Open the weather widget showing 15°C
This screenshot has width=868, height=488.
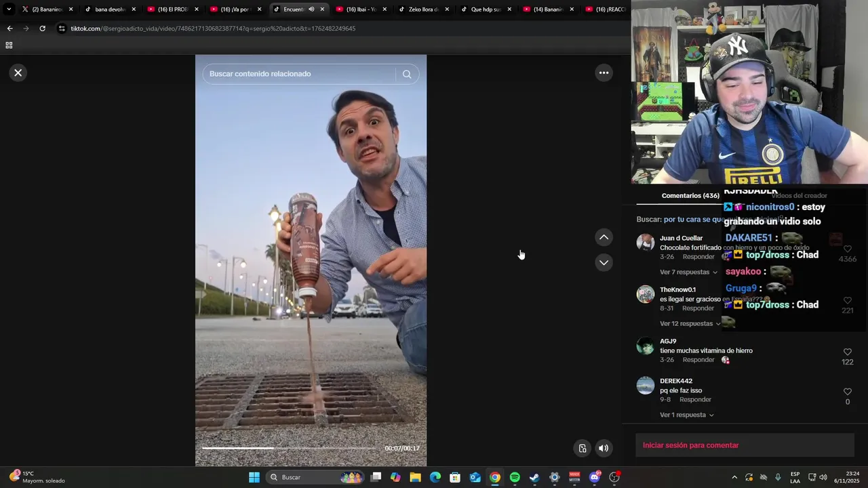coord(37,477)
